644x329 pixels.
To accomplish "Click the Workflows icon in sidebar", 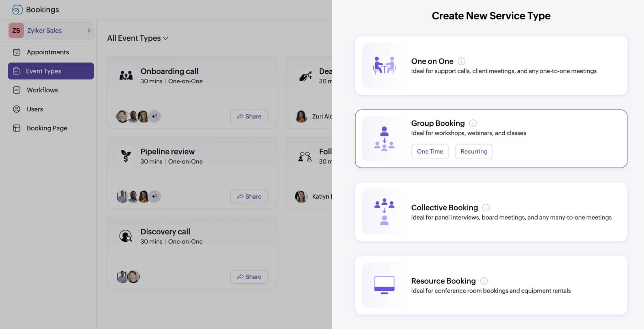I will coord(17,90).
